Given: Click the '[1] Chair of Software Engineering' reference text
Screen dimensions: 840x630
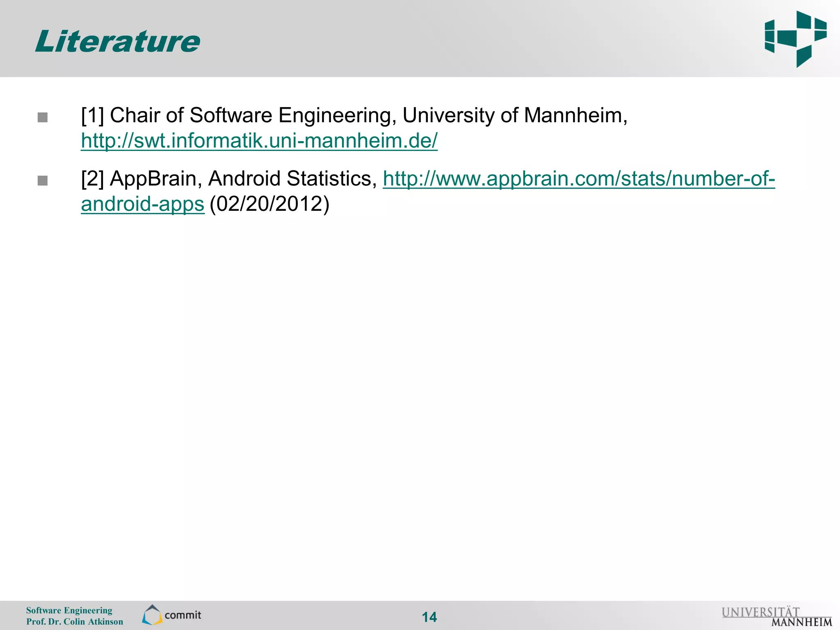Looking at the screenshot, I should click(239, 115).
